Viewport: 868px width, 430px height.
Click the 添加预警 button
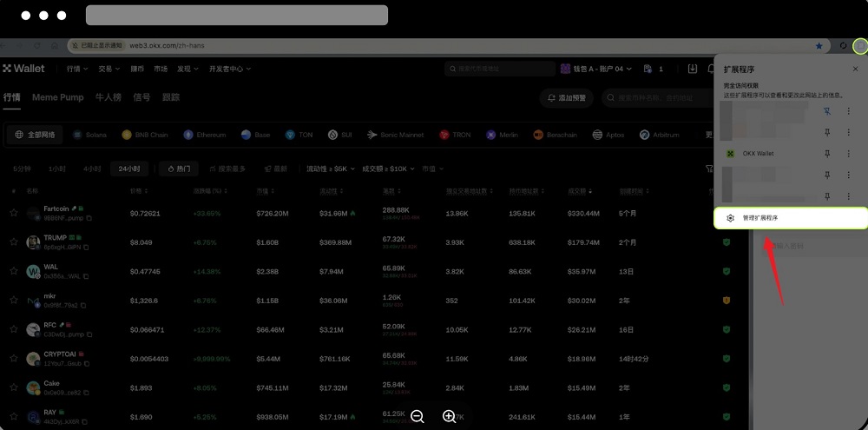(567, 98)
